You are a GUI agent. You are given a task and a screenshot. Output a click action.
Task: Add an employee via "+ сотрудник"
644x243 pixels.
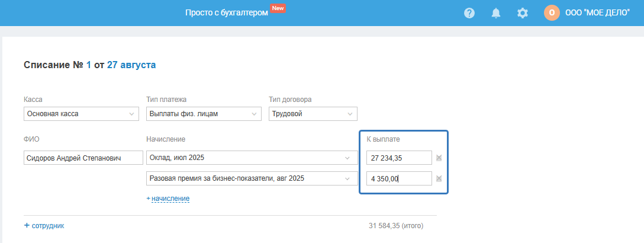coord(44,226)
